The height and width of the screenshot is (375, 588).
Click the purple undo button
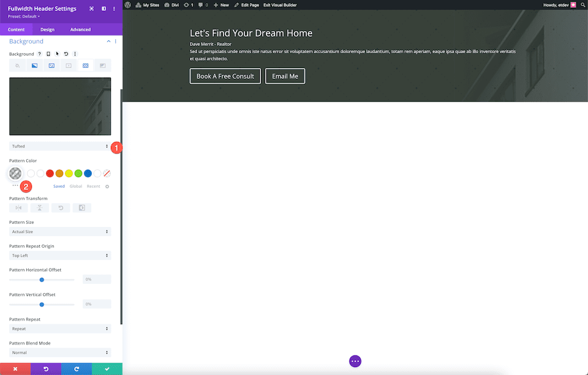click(46, 369)
